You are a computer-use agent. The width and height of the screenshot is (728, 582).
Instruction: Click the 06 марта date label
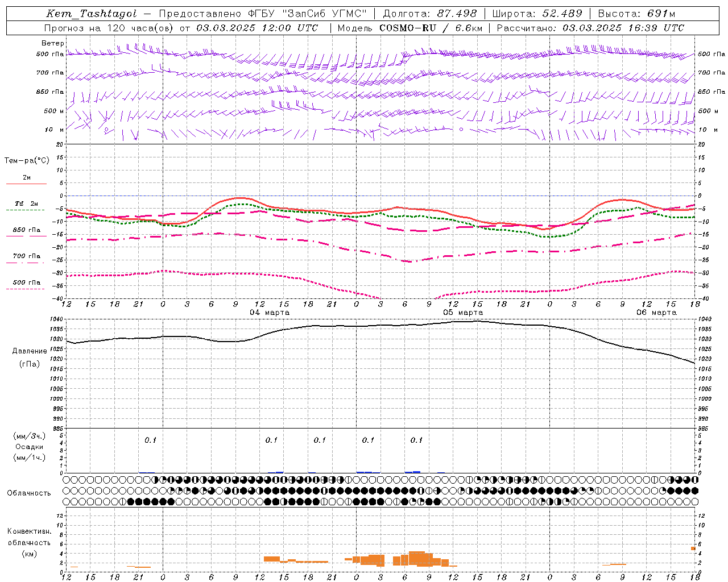656,313
